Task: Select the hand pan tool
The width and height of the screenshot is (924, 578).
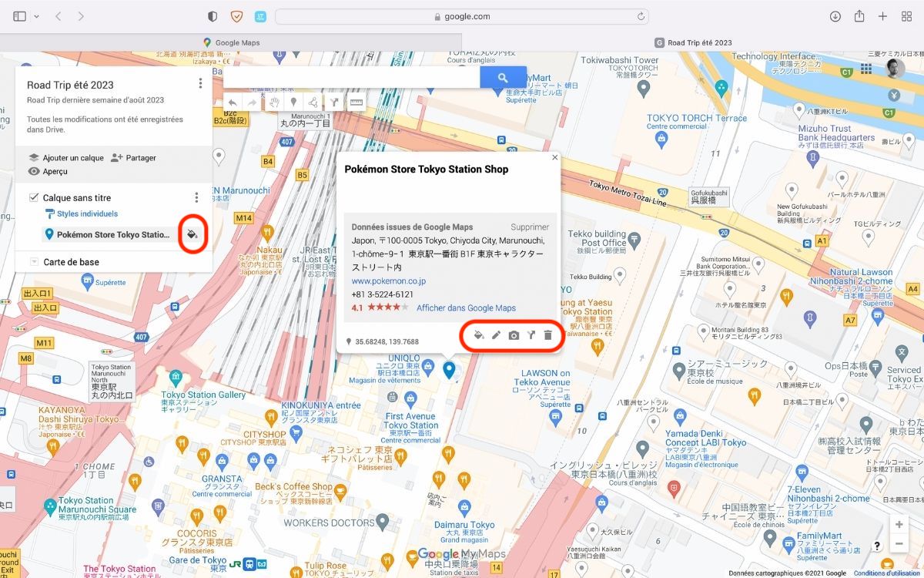Action: pos(273,102)
